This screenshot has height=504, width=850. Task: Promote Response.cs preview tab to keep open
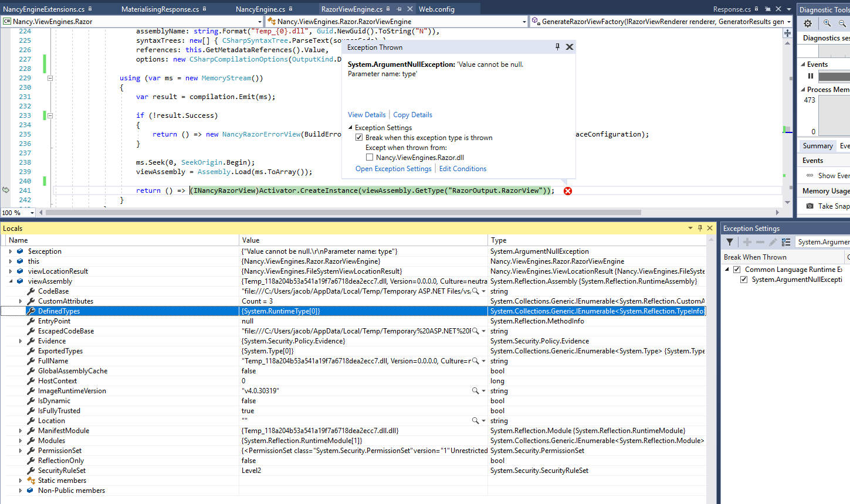click(x=767, y=9)
